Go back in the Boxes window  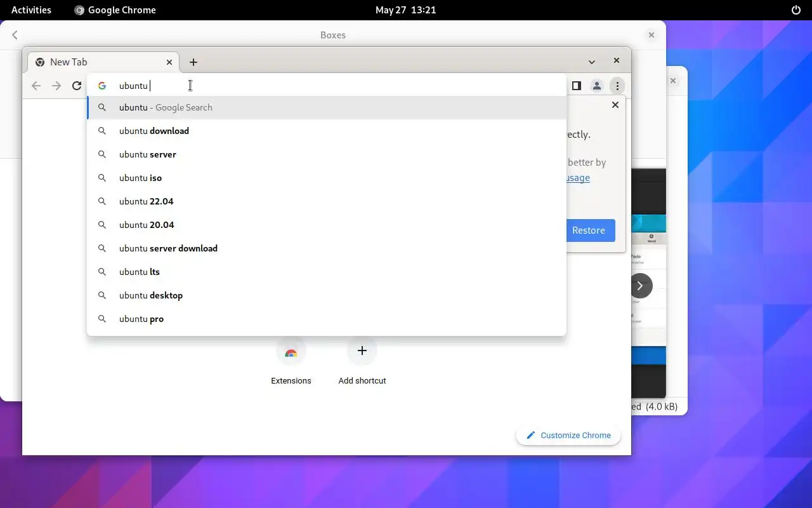tap(15, 35)
